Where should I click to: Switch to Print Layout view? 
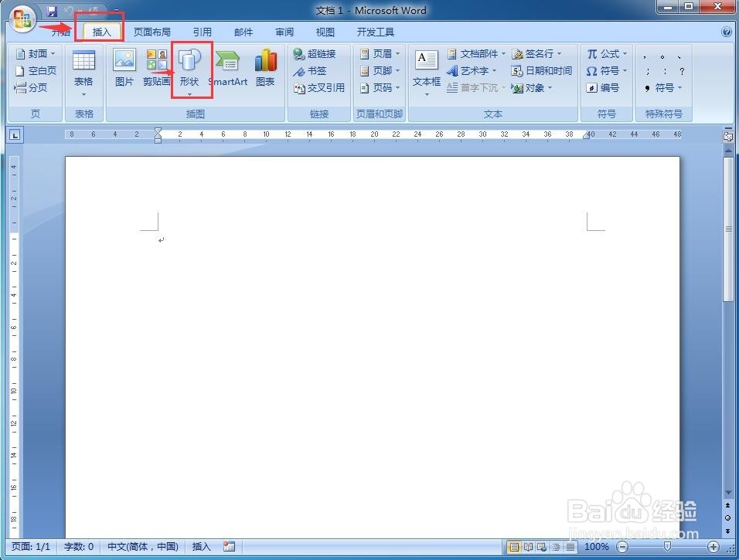click(x=514, y=547)
